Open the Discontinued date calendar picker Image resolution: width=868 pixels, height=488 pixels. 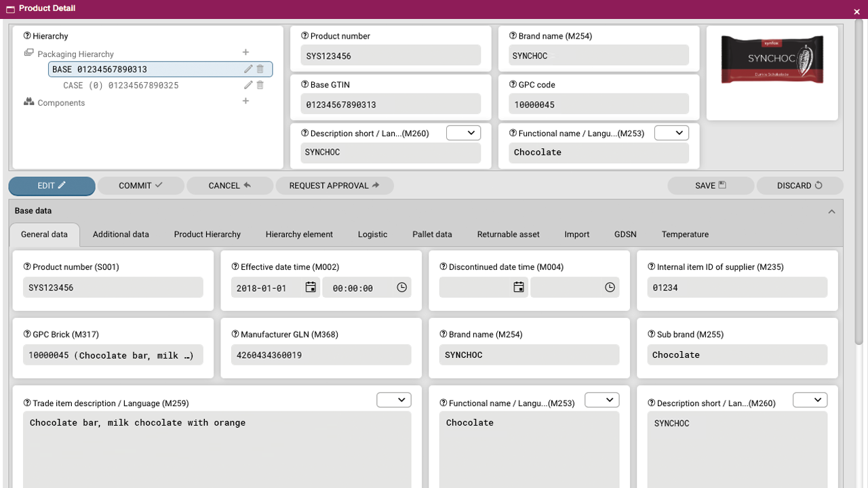click(x=519, y=287)
